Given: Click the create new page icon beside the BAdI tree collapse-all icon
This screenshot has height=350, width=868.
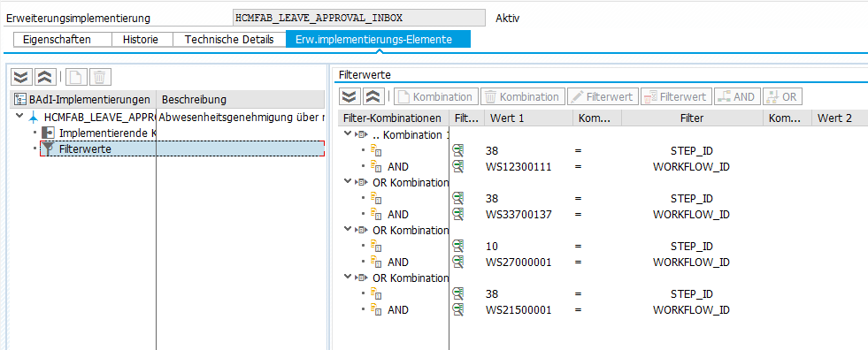Looking at the screenshot, I should point(76,77).
